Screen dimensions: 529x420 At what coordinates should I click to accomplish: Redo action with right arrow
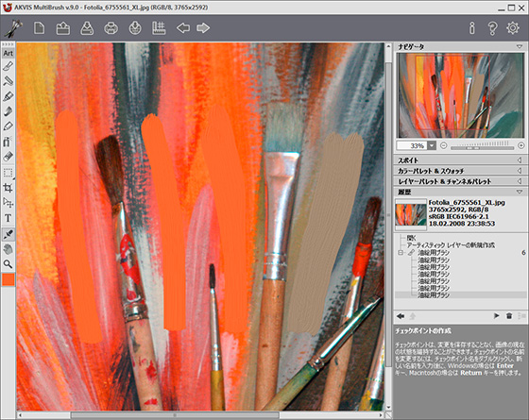point(203,28)
